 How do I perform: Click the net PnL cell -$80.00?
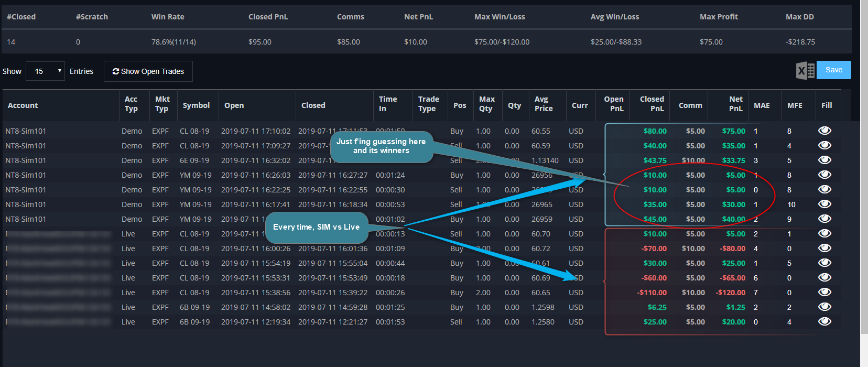pyautogui.click(x=733, y=249)
